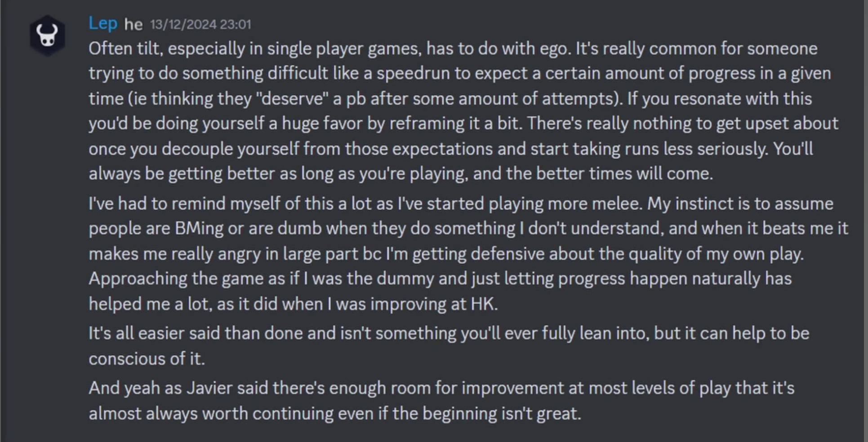The image size is (868, 442).
Task: Click the word "ego" in the first line
Action: 555,49
